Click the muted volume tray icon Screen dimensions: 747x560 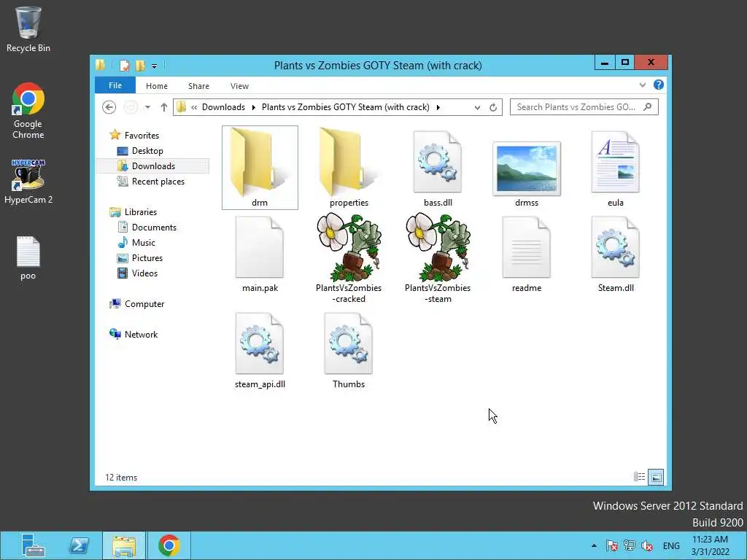point(648,545)
